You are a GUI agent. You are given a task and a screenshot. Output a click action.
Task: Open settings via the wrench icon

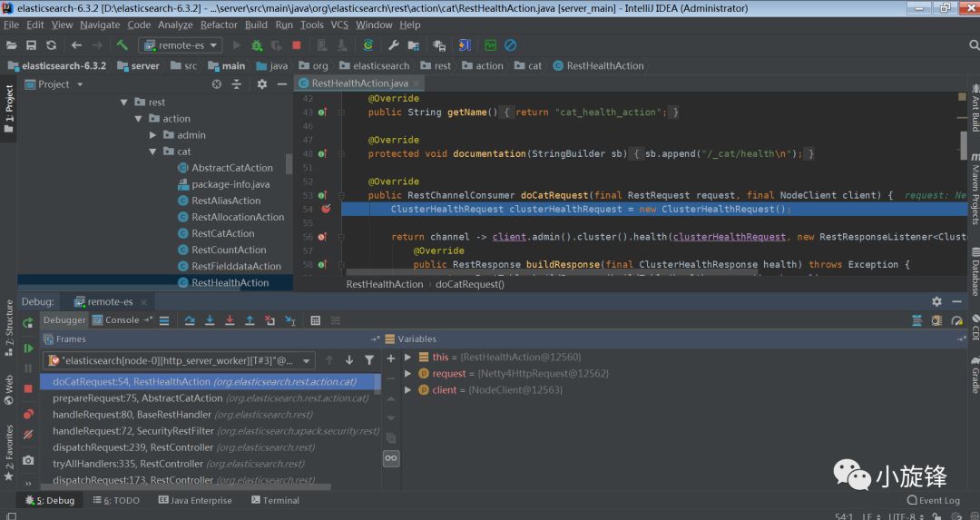(393, 45)
